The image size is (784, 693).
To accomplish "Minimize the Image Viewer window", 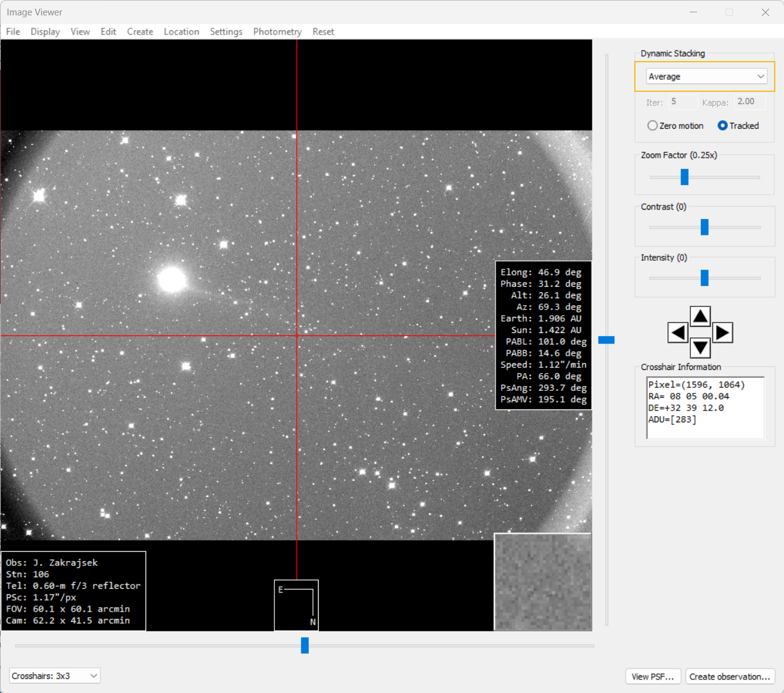I will 693,12.
